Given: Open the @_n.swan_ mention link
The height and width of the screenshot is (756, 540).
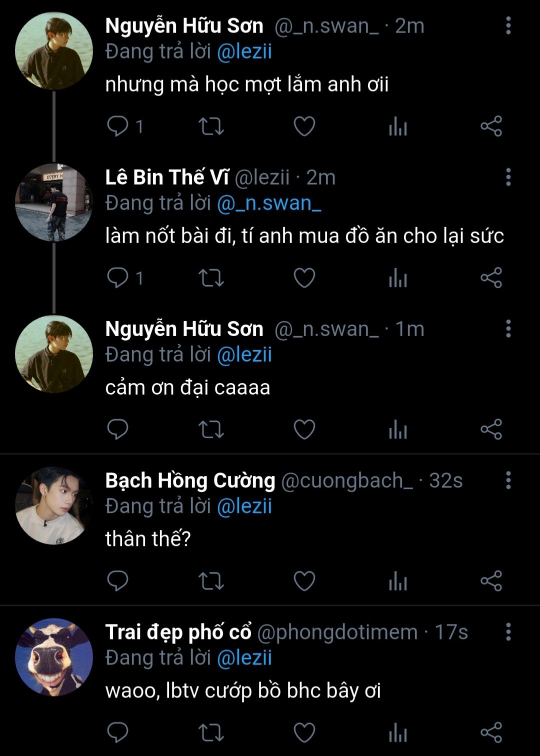Looking at the screenshot, I should point(269,203).
